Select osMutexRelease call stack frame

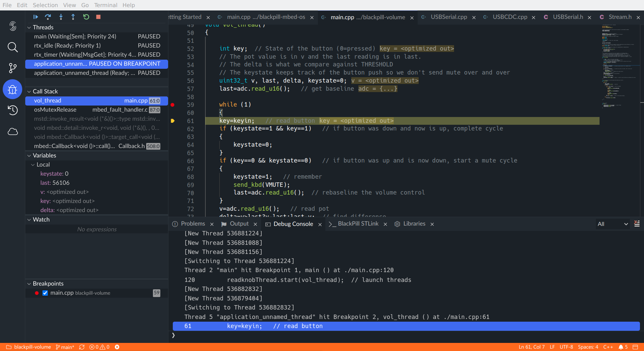(x=55, y=110)
